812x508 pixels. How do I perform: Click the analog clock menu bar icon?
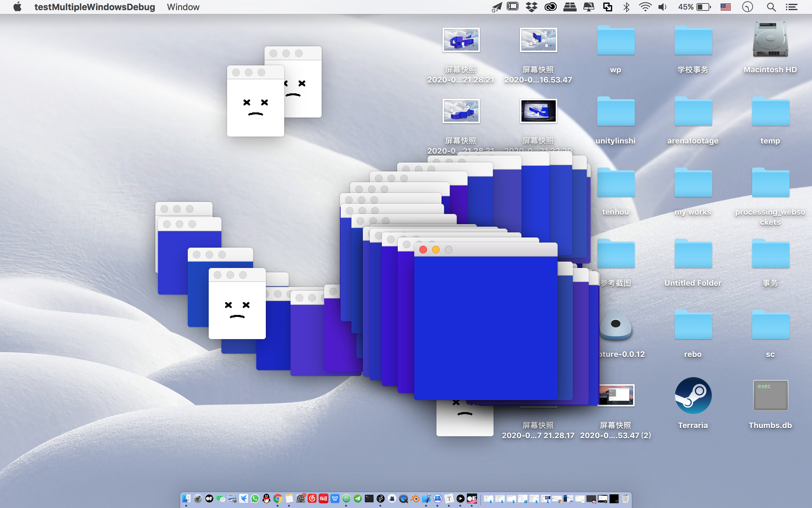click(748, 7)
